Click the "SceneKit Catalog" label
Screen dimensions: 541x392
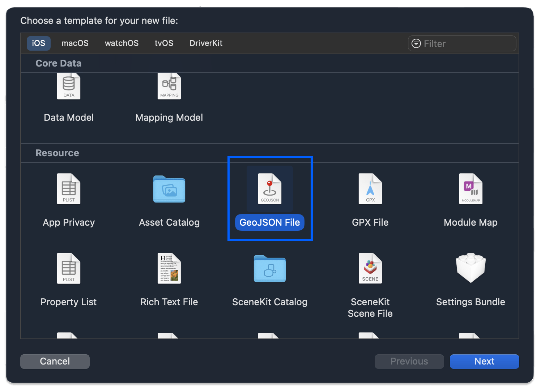(270, 302)
